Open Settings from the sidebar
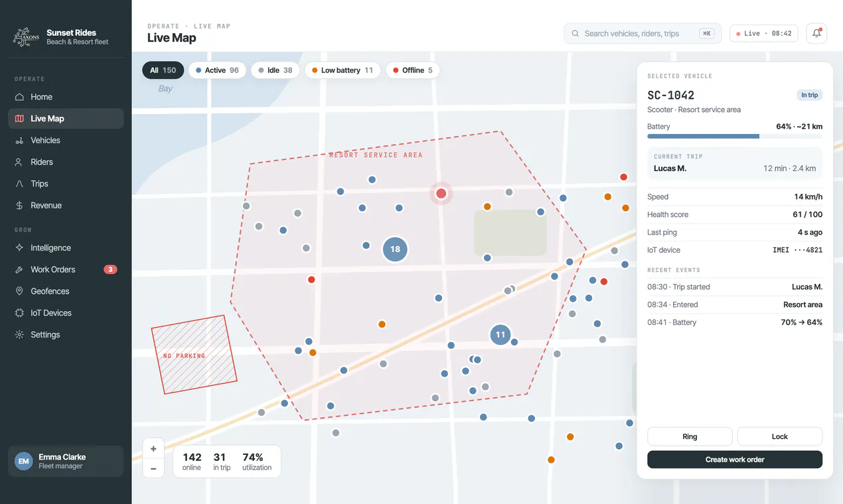 pos(66,335)
